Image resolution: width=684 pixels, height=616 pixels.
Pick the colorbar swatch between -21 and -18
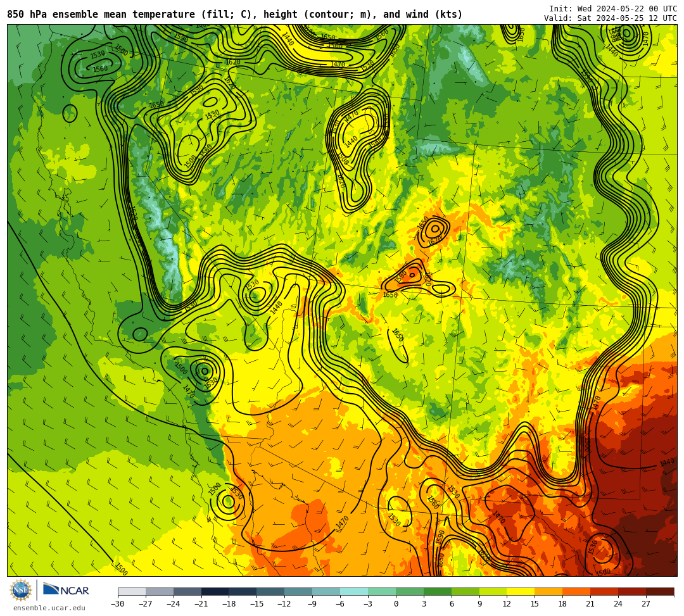point(215,591)
